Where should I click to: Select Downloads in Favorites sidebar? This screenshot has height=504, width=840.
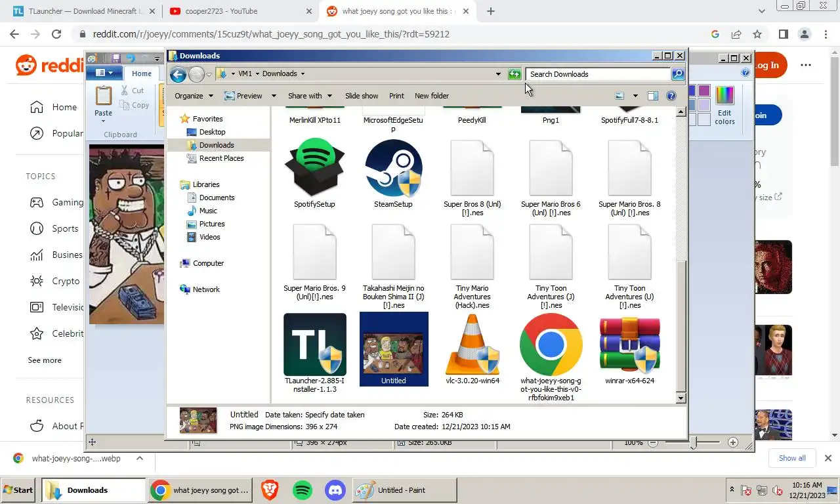pyautogui.click(x=217, y=145)
